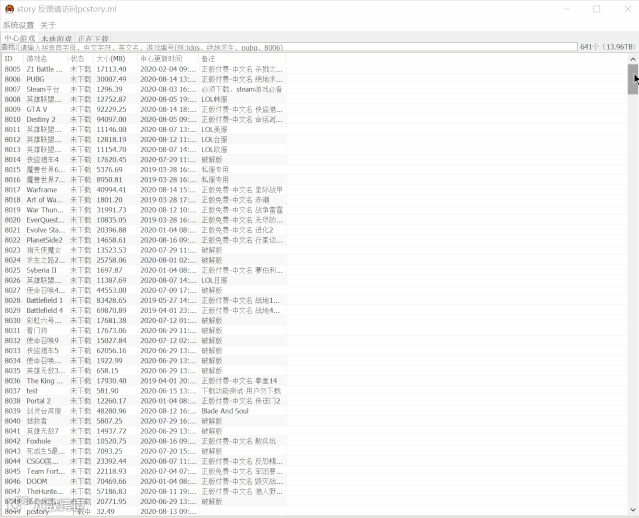The image size is (639, 518).
Task: Switch to the 本地游戏 tab
Action: pos(56,39)
